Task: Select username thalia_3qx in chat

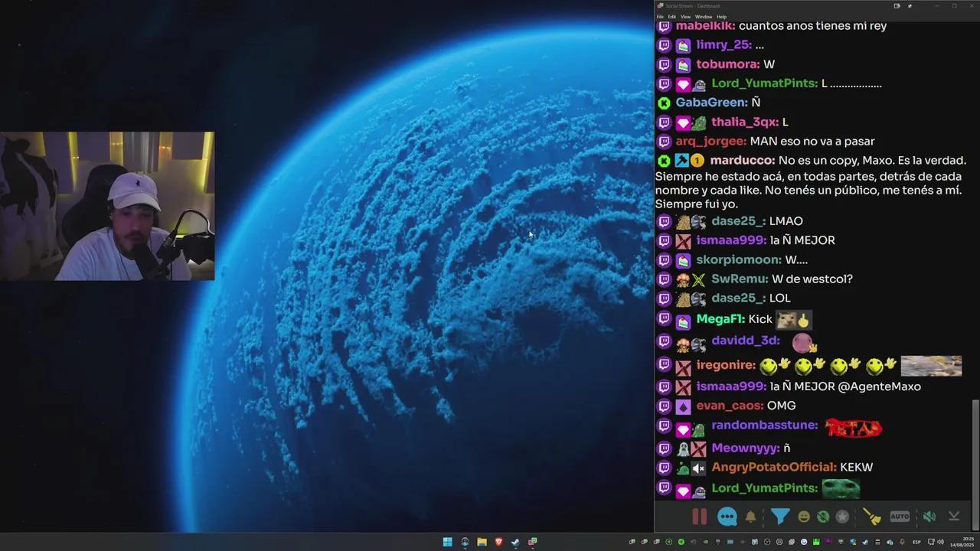Action: coord(744,122)
